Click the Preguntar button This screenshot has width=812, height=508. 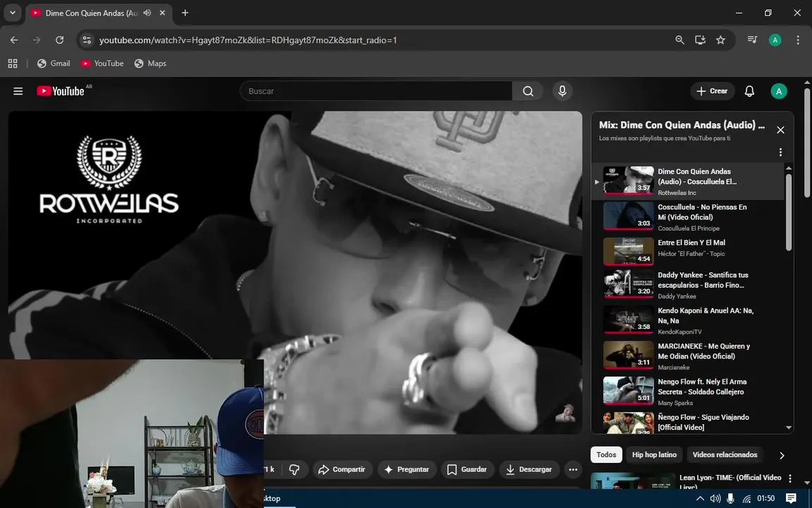pos(407,470)
